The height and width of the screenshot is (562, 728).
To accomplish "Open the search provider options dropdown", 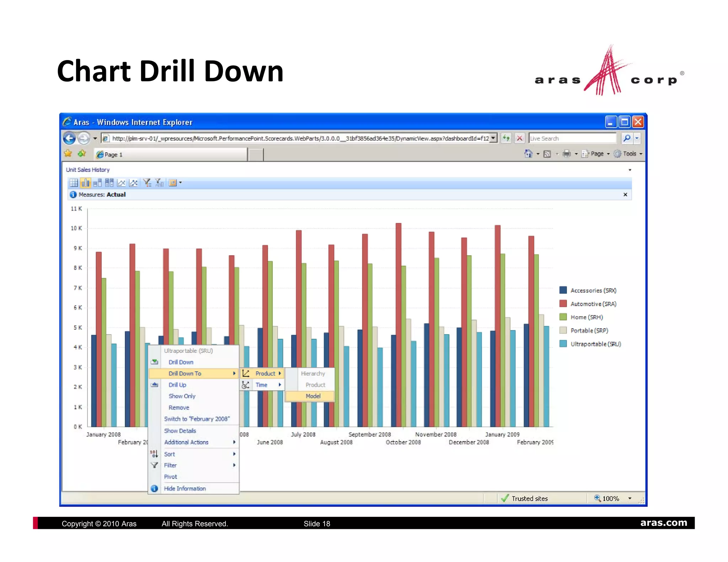I will click(x=637, y=138).
